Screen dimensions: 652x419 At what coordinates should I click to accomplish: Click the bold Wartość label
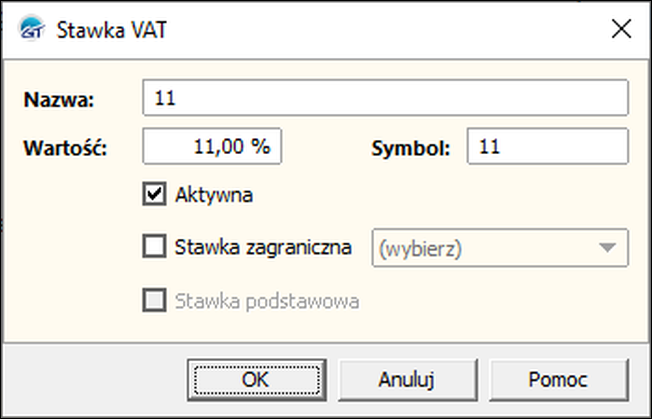click(x=64, y=148)
